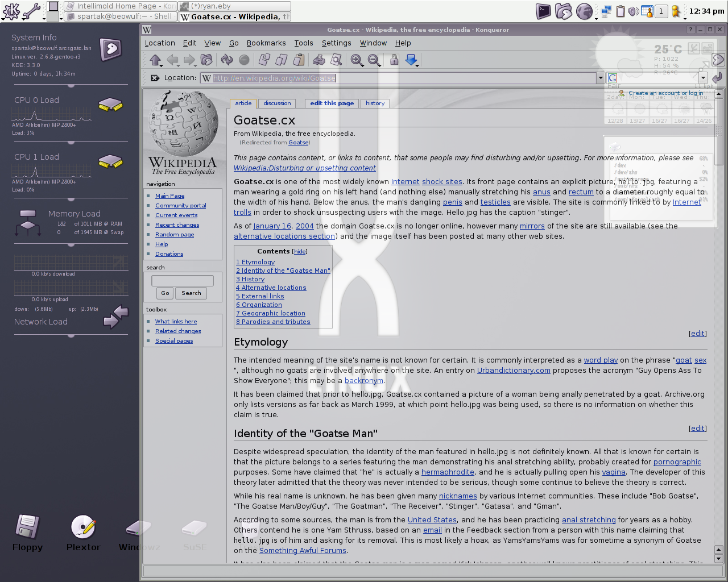728x582 pixels.
Task: Hide the Contents table via hide link
Action: pos(300,251)
